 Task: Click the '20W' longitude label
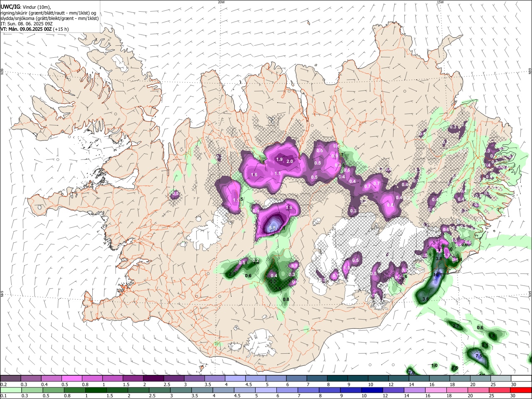click(221, 2)
